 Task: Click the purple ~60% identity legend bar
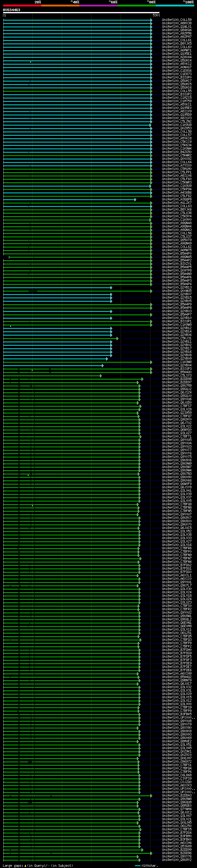coord(99,6)
